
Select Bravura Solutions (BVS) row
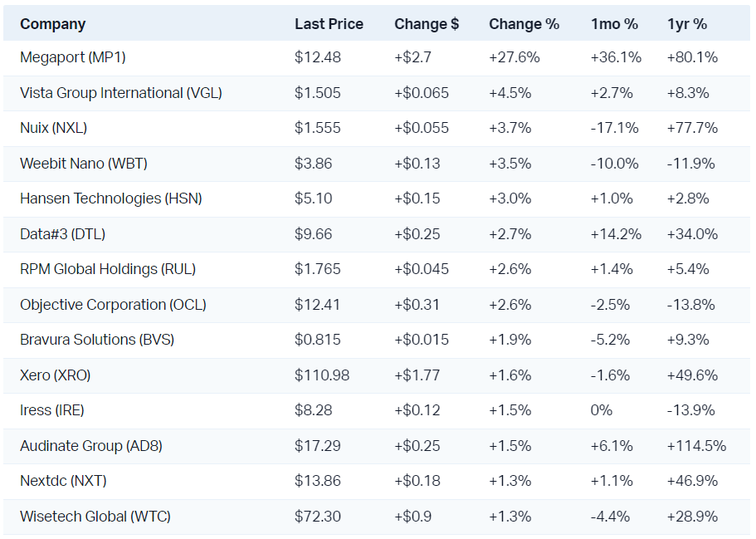(x=97, y=340)
